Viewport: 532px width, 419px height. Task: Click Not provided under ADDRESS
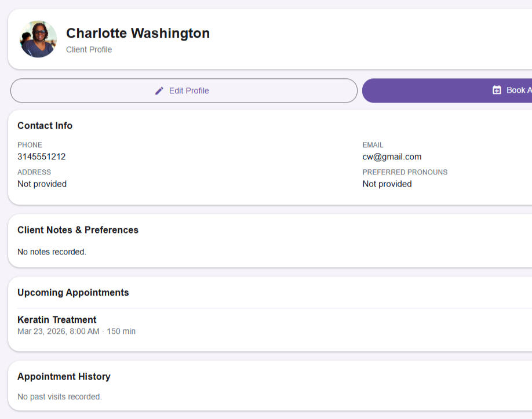point(42,184)
